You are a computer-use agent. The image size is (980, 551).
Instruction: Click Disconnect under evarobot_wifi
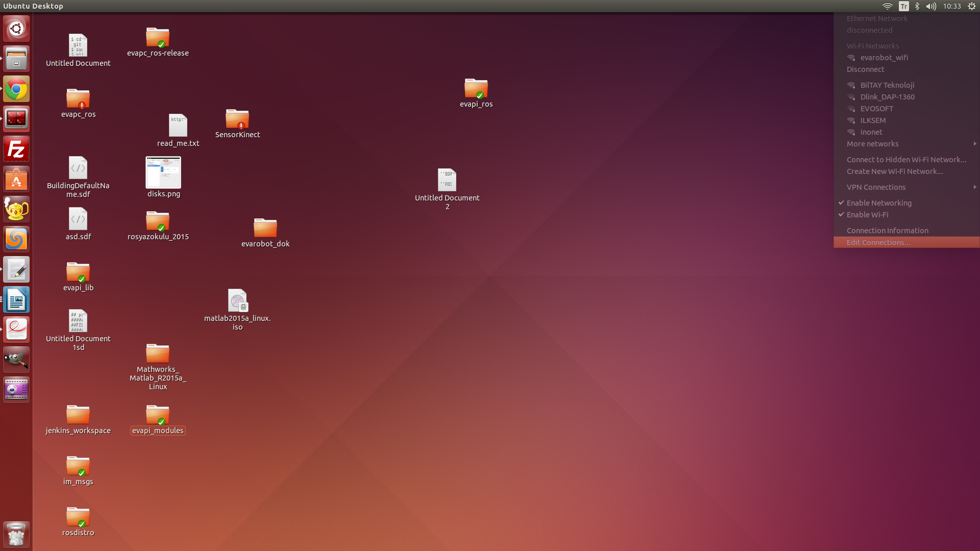point(865,69)
